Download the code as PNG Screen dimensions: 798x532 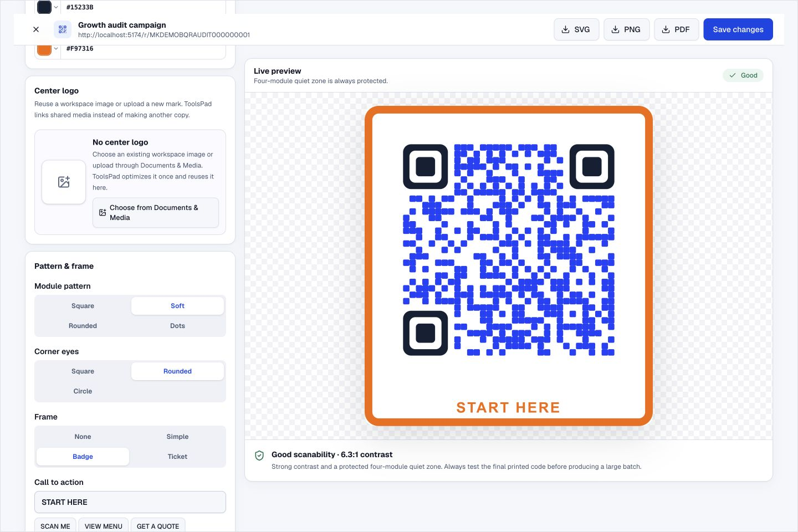pyautogui.click(x=626, y=29)
